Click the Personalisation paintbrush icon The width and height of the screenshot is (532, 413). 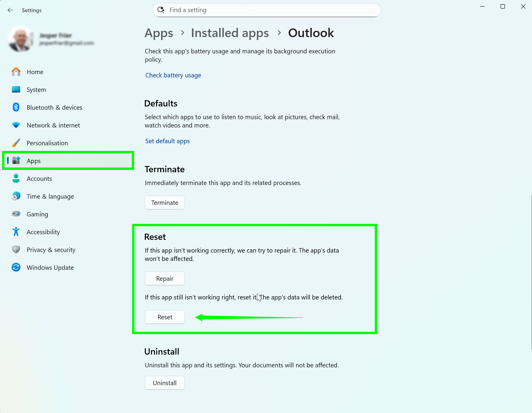tap(16, 143)
